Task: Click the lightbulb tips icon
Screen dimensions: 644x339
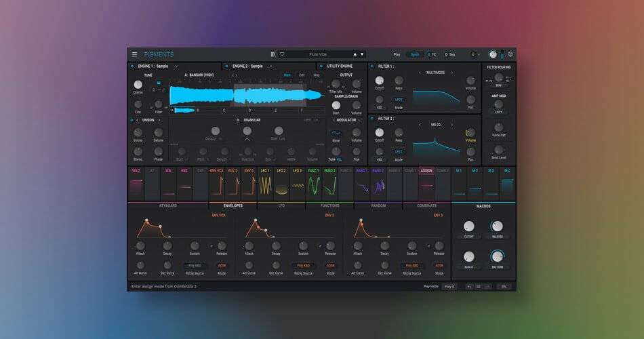Action: pos(472,54)
